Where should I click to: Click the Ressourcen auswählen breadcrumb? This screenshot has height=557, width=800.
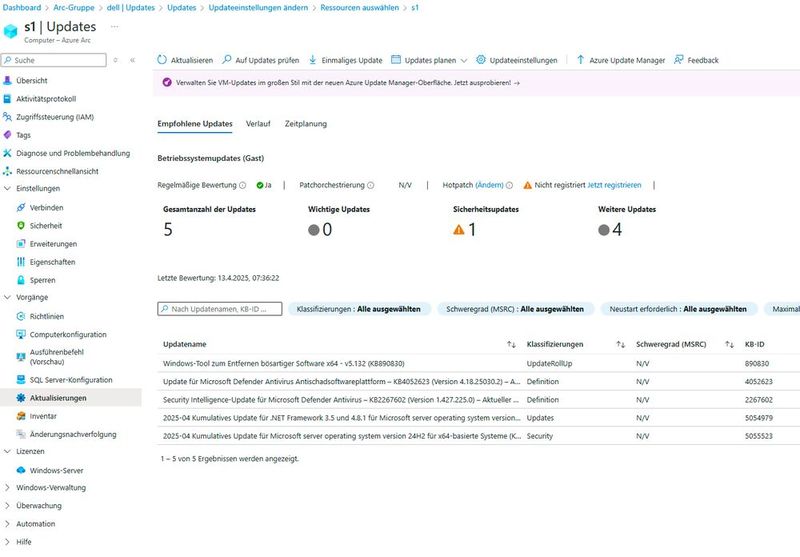[x=360, y=8]
